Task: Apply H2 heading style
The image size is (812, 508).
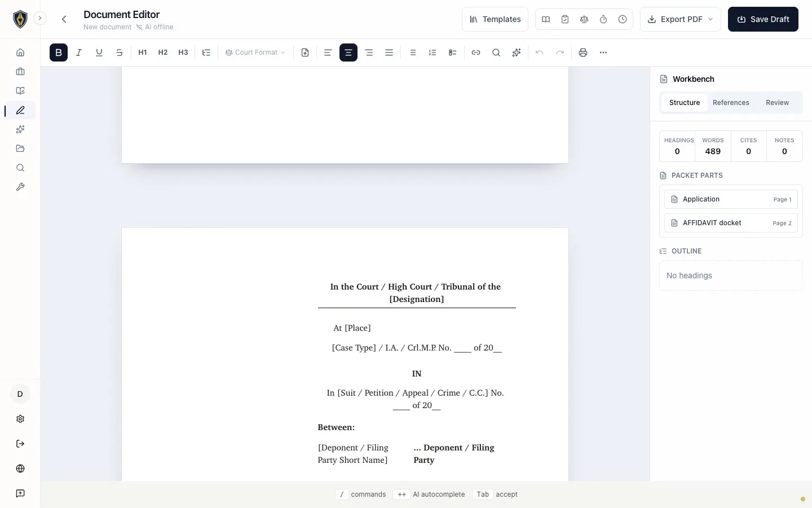Action: click(x=163, y=52)
